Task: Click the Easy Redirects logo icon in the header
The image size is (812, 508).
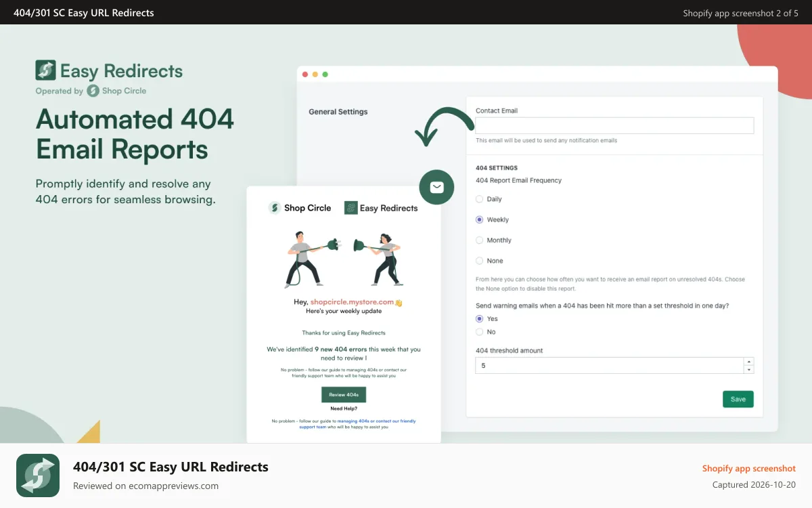Action: 45,70
